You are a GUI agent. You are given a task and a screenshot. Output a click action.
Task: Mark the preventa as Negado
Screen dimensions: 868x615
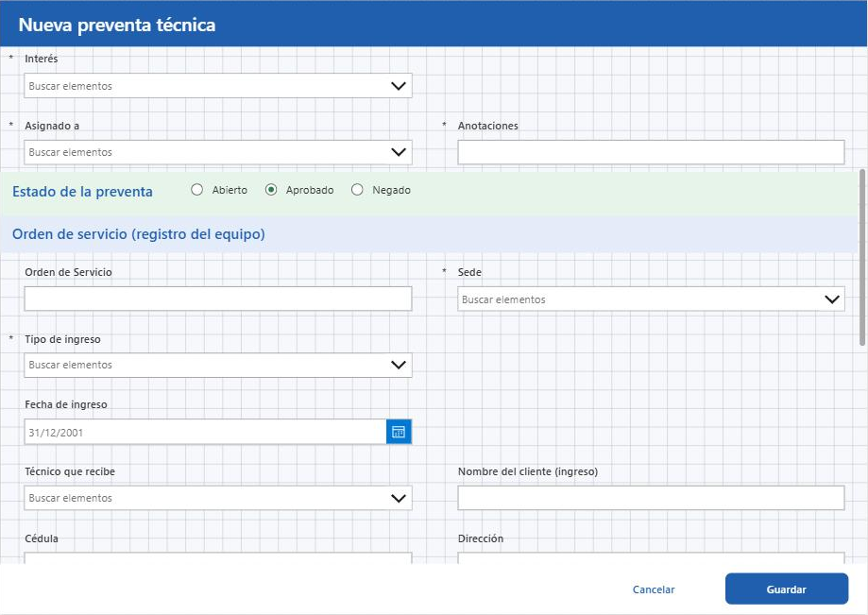click(357, 190)
